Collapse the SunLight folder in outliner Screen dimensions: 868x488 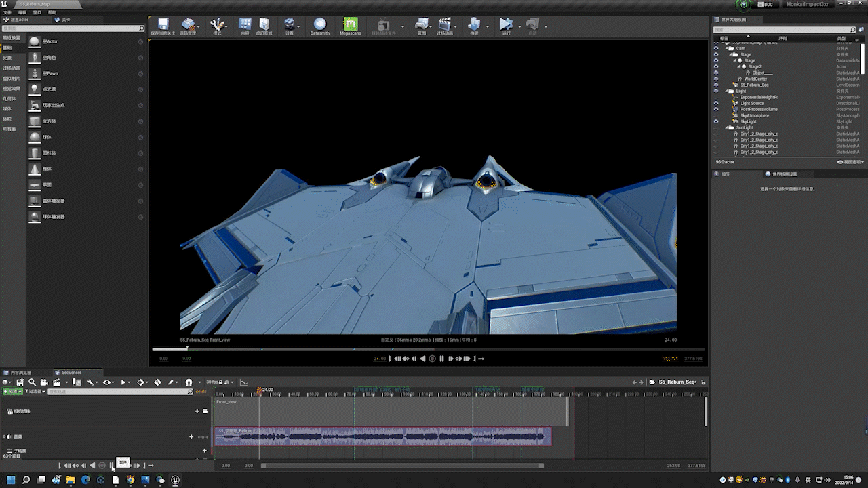coord(726,127)
